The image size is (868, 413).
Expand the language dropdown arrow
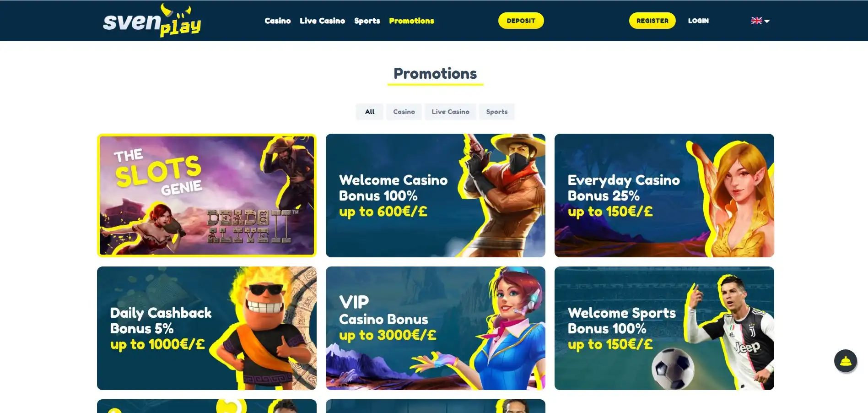point(767,21)
